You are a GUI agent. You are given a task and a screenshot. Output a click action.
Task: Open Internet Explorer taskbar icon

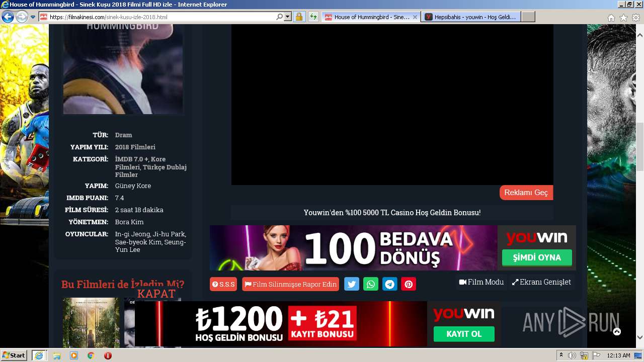(x=39, y=355)
